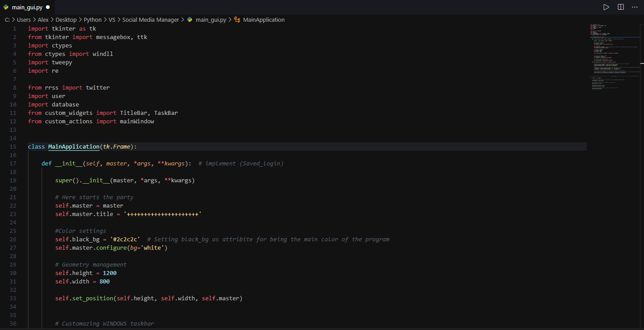The image size is (644, 330).
Task: Open the 'Social Media Manager' breadcrumb
Action: pyautogui.click(x=151, y=20)
